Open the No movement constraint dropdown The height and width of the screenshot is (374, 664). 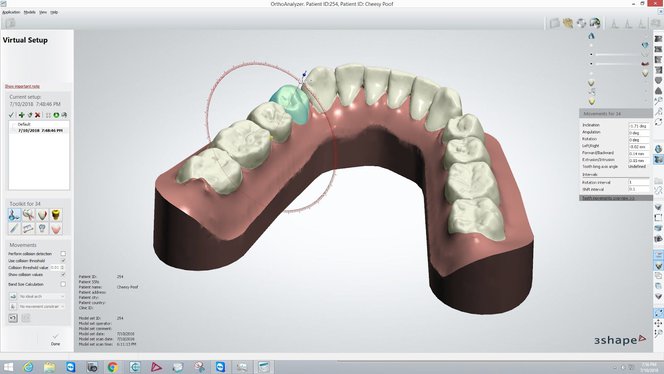click(42, 306)
